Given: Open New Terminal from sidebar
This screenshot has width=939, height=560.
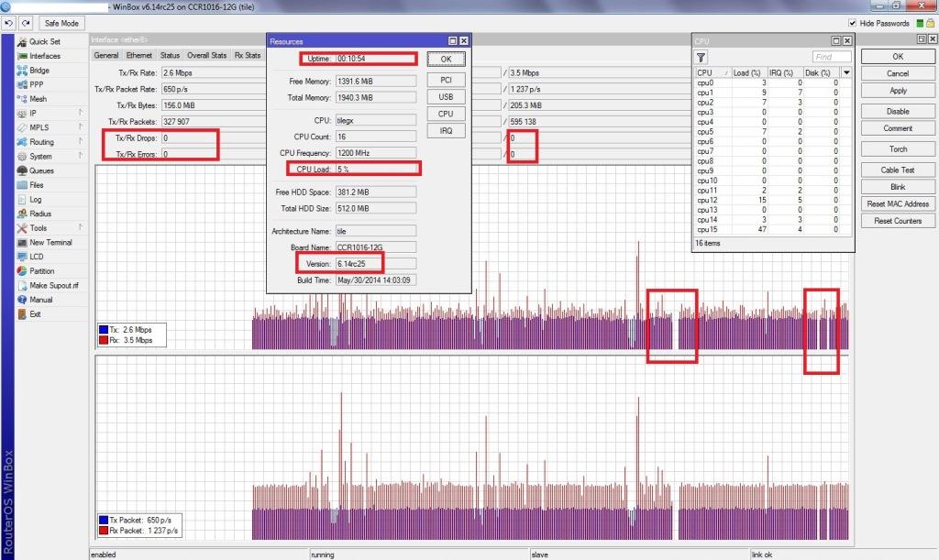Looking at the screenshot, I should pyautogui.click(x=51, y=243).
